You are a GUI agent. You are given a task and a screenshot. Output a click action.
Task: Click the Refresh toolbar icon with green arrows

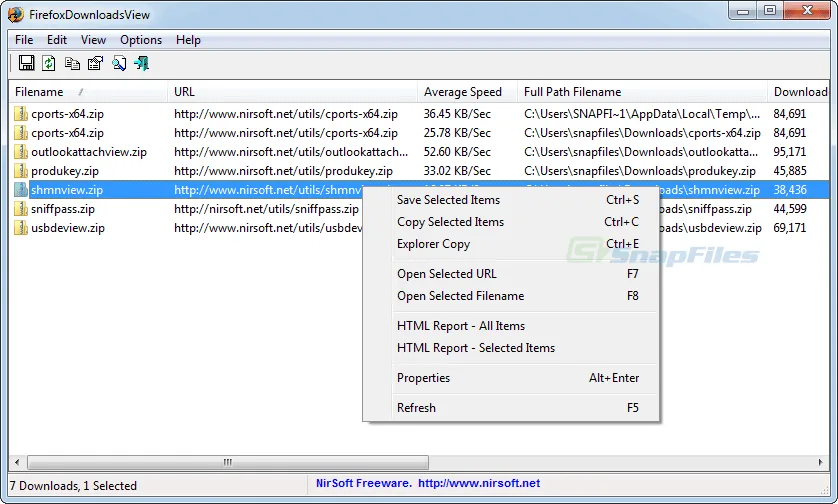click(x=49, y=63)
